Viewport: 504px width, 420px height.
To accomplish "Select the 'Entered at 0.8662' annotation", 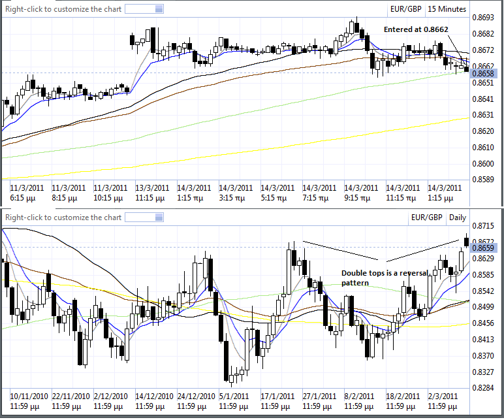I will pos(416,29).
